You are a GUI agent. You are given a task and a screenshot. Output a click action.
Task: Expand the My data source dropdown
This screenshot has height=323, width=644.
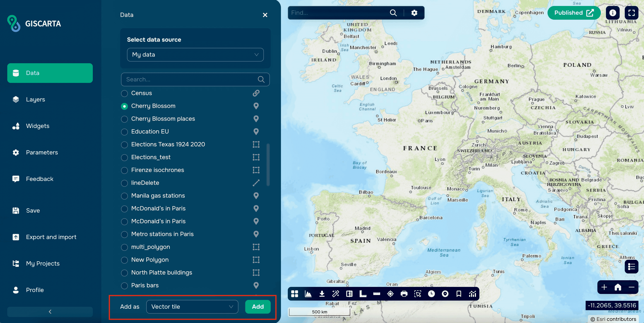click(x=195, y=55)
